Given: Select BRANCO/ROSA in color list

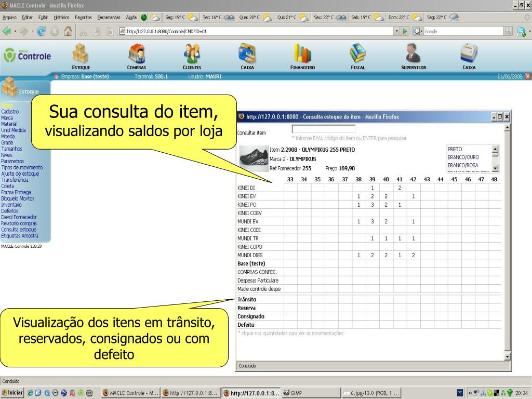Looking at the screenshot, I should (463, 165).
